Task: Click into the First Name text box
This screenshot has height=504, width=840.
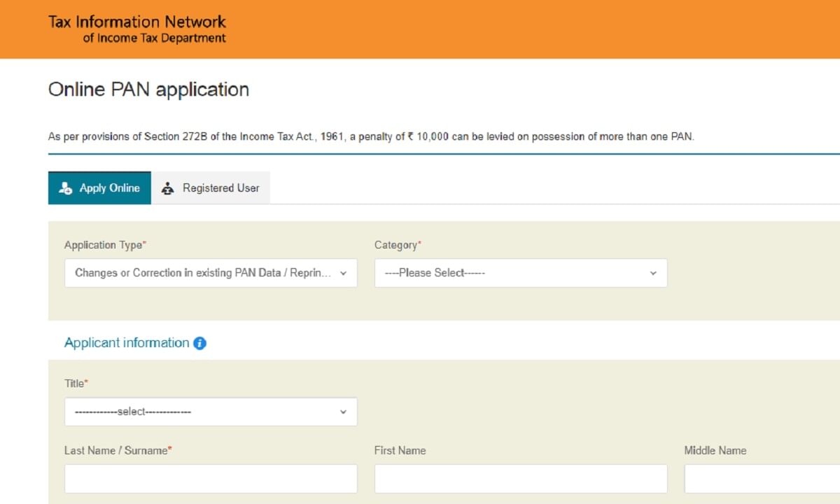Action: point(520,479)
